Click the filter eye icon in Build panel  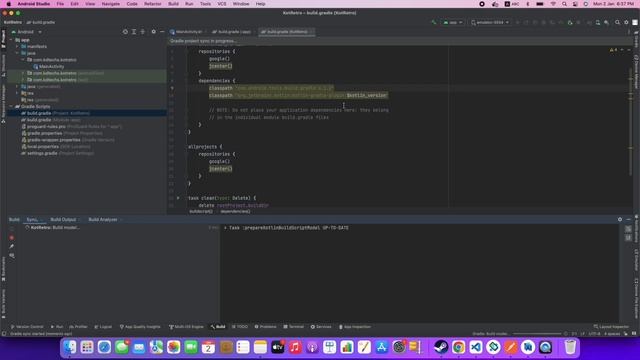click(x=12, y=256)
